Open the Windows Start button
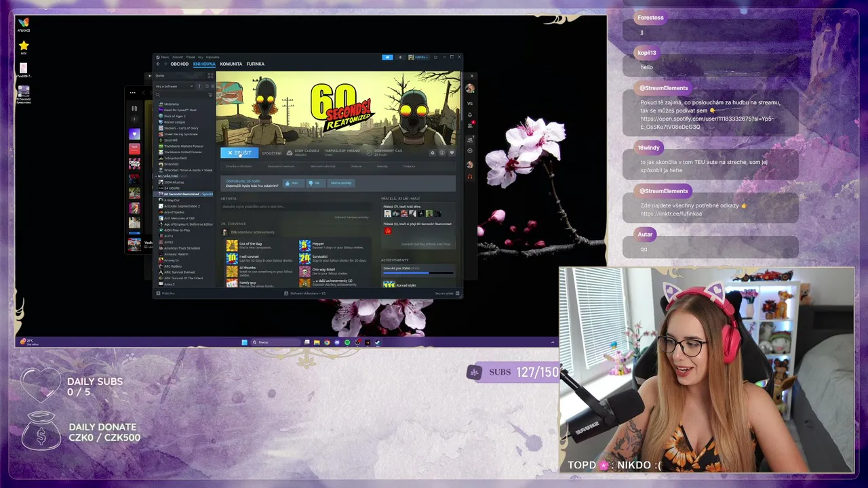This screenshot has height=488, width=868. click(245, 342)
